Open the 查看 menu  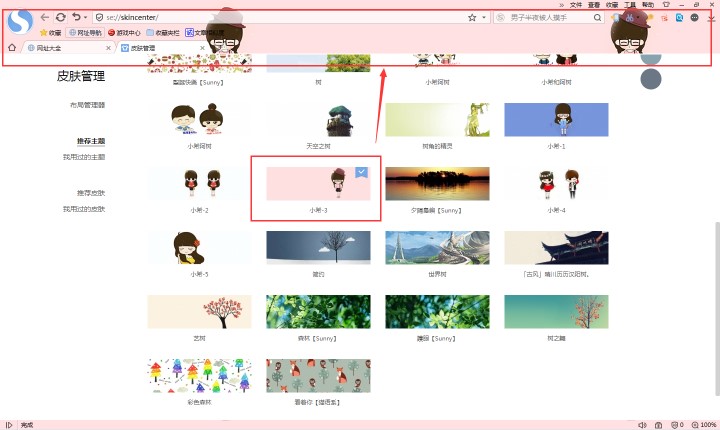pyautogui.click(x=594, y=5)
